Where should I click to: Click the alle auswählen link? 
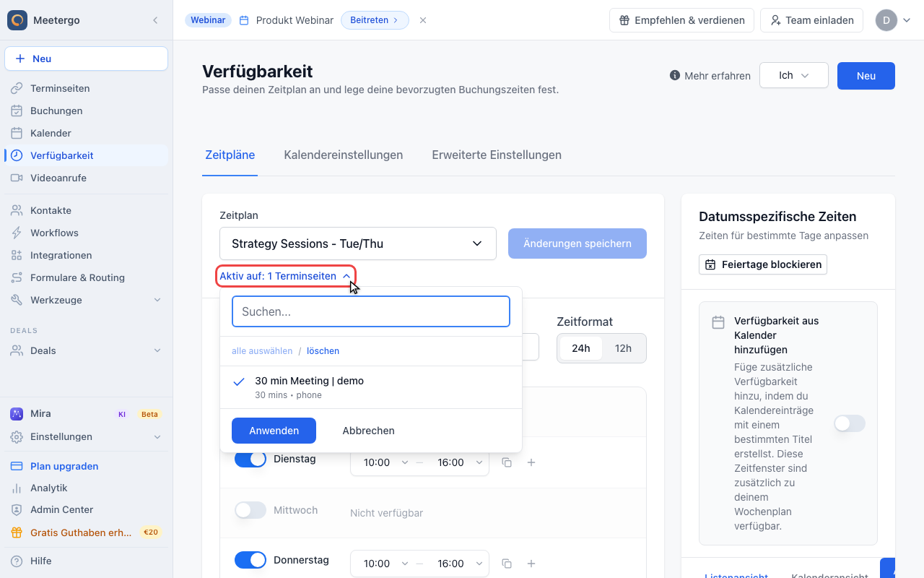pyautogui.click(x=262, y=351)
